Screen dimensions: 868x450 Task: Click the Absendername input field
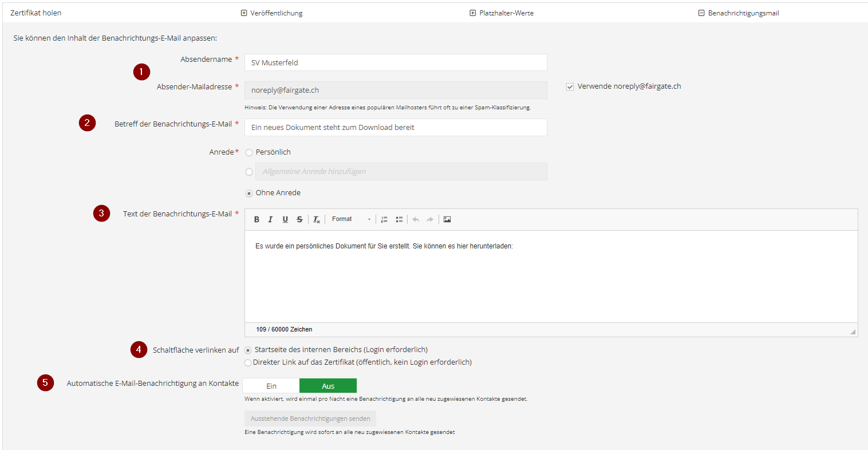[395, 62]
